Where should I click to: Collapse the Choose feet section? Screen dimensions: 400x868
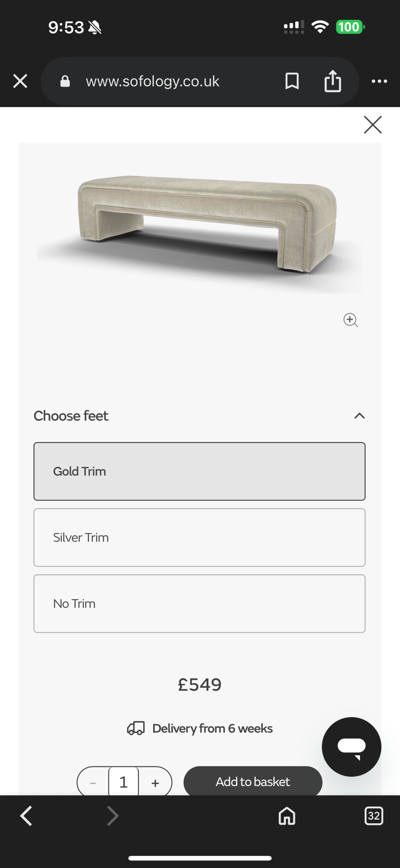tap(359, 416)
